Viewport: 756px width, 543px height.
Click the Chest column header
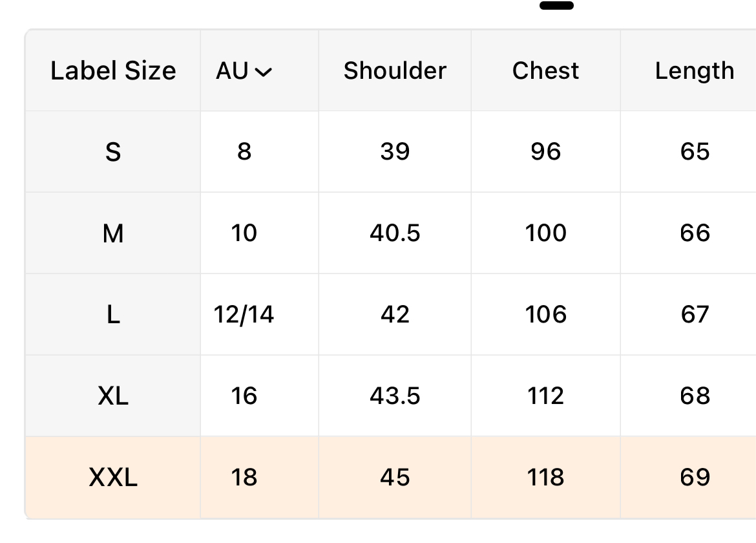(x=545, y=71)
